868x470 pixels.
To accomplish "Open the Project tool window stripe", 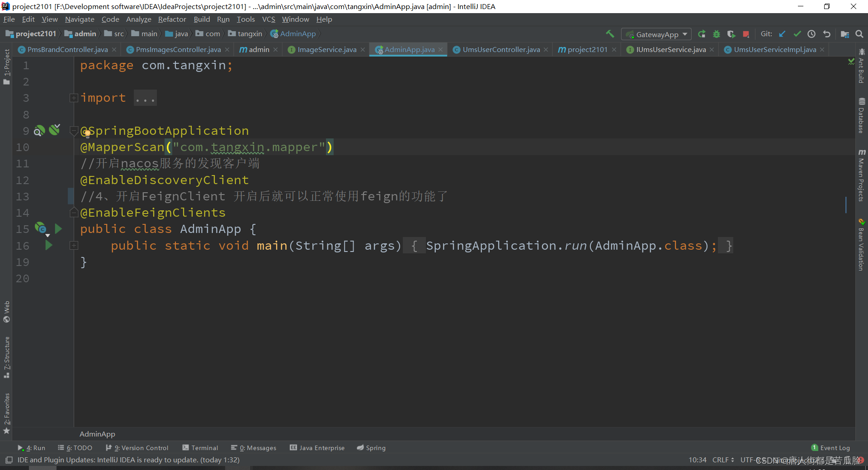I will pyautogui.click(x=6, y=66).
